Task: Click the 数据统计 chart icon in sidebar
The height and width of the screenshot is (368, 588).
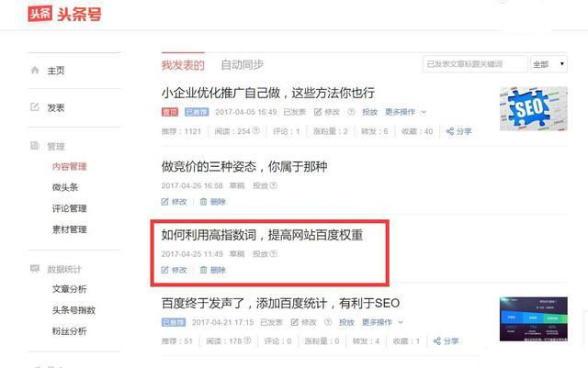Action: (35, 269)
